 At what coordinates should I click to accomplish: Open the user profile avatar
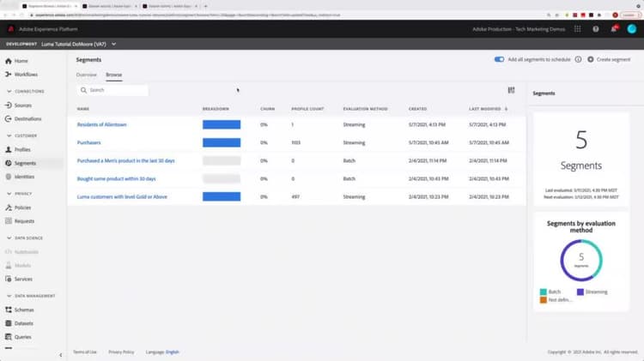click(x=632, y=28)
